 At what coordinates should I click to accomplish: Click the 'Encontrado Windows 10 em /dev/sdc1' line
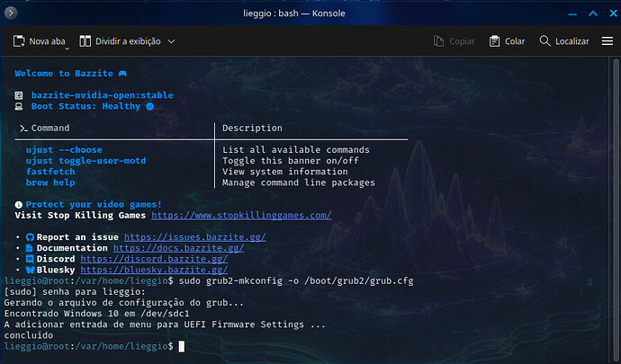[x=96, y=314]
